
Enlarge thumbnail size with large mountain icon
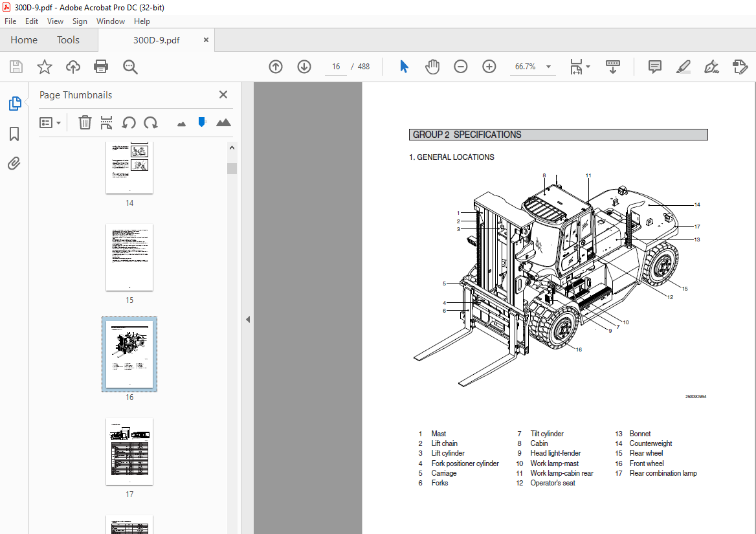tap(223, 122)
